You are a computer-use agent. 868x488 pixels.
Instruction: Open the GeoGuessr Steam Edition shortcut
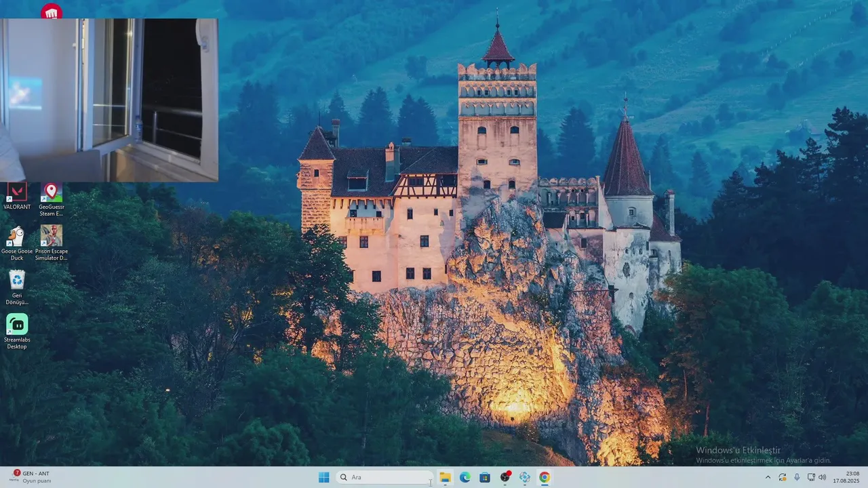pos(51,199)
